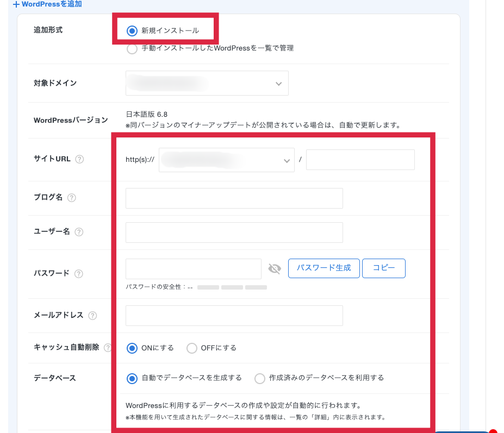Open the 対象ドメイン dropdown
Image resolution: width=504 pixels, height=433 pixels.
coord(207,84)
